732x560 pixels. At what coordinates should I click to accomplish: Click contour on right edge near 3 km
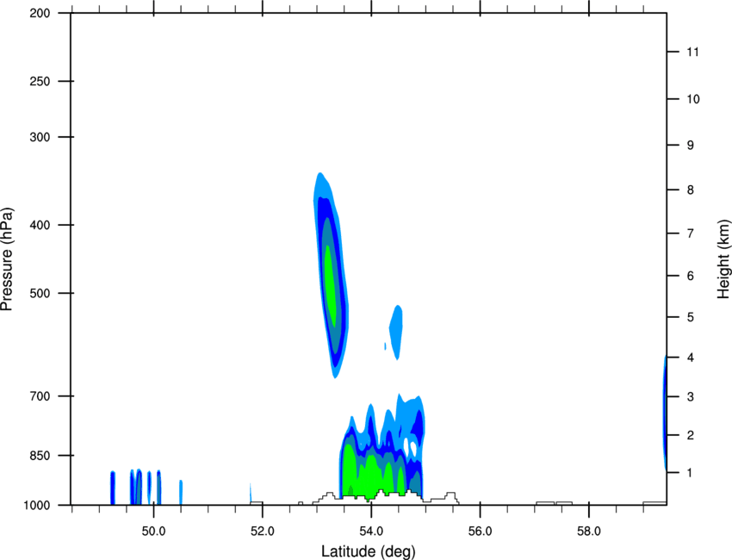pyautogui.click(x=665, y=411)
